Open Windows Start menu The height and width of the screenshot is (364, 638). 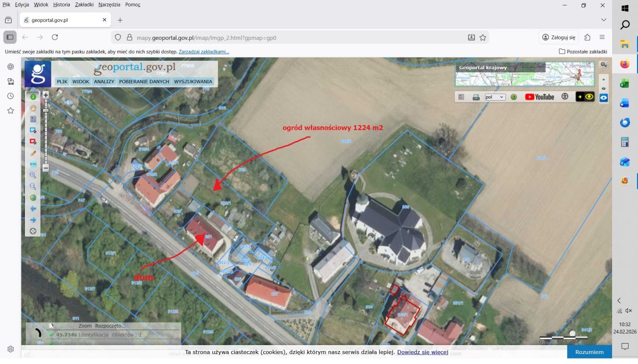(625, 8)
